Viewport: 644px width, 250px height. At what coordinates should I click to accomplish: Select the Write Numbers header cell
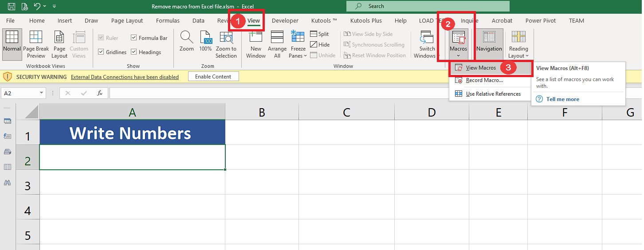click(x=132, y=133)
